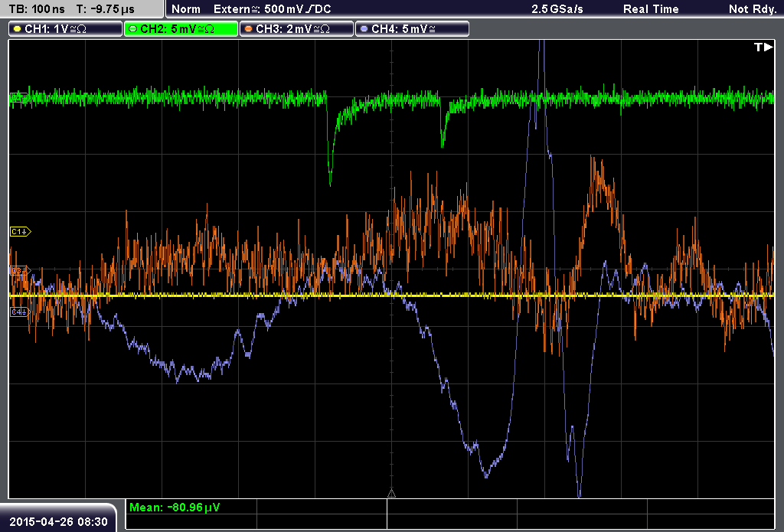Click the orange dot in CH3 tab
This screenshot has width=784, height=532.
tap(248, 29)
